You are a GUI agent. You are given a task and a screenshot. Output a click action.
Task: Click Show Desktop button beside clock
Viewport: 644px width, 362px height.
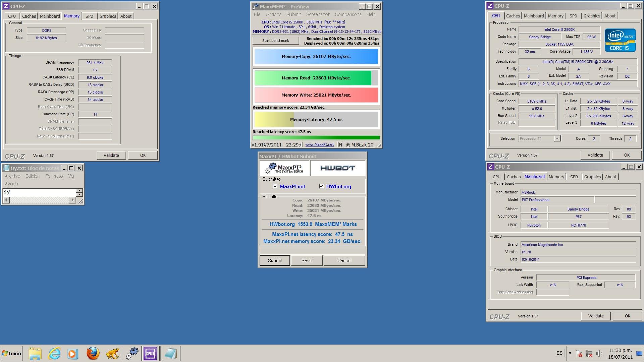[639, 354]
